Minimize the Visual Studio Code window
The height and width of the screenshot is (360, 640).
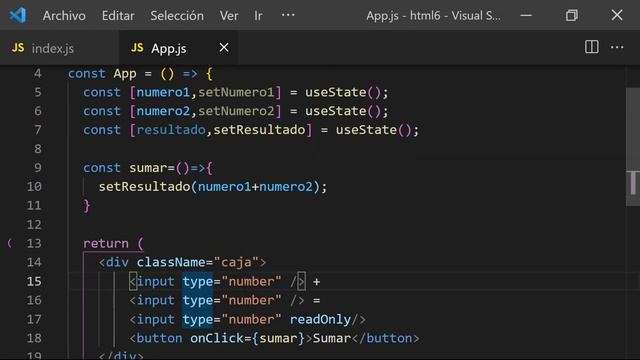(x=526, y=16)
